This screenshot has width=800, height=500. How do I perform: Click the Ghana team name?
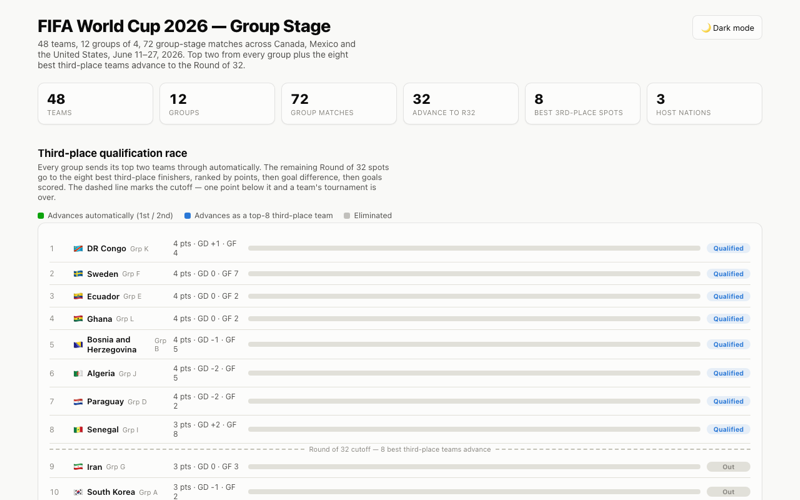click(99, 319)
